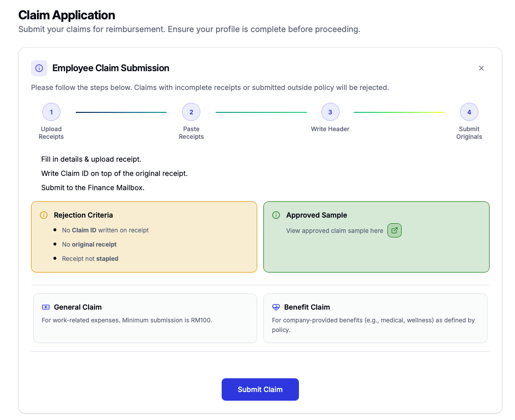Click the Rejection Criteria warning icon
515x420 pixels.
coord(44,215)
